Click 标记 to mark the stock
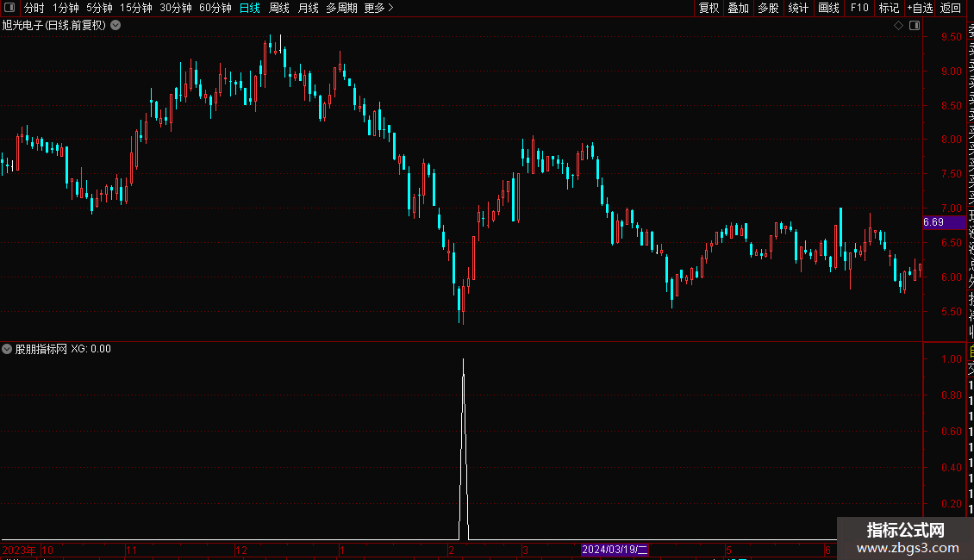The height and width of the screenshot is (560, 974). coord(889,8)
